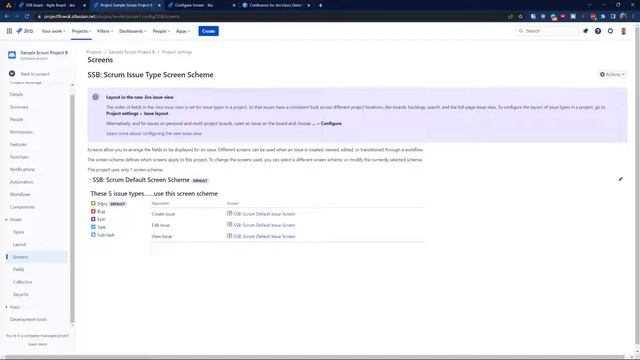The image size is (640, 360).
Task: Open the browser profile avatar
Action: (623, 16)
